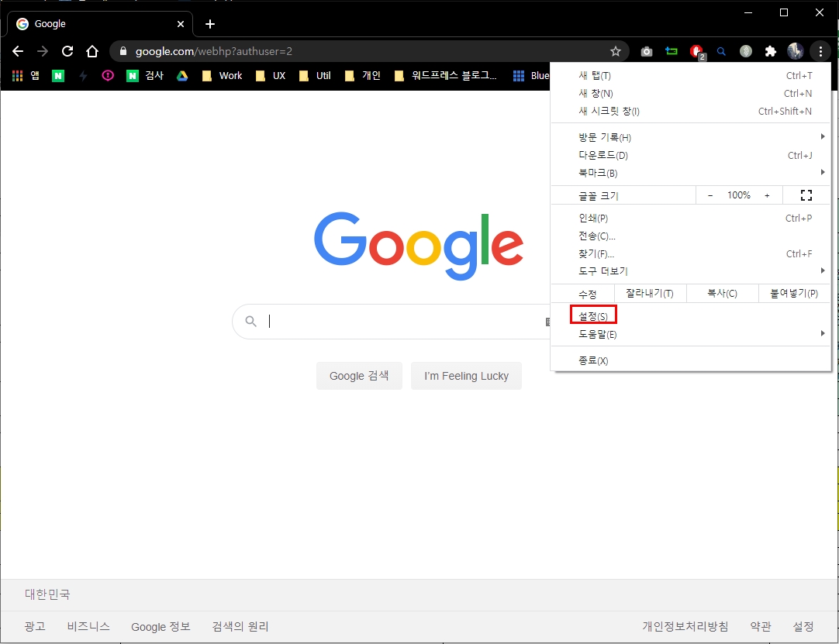Increase zoom with plus button
This screenshot has height=644, width=839.
[767, 195]
